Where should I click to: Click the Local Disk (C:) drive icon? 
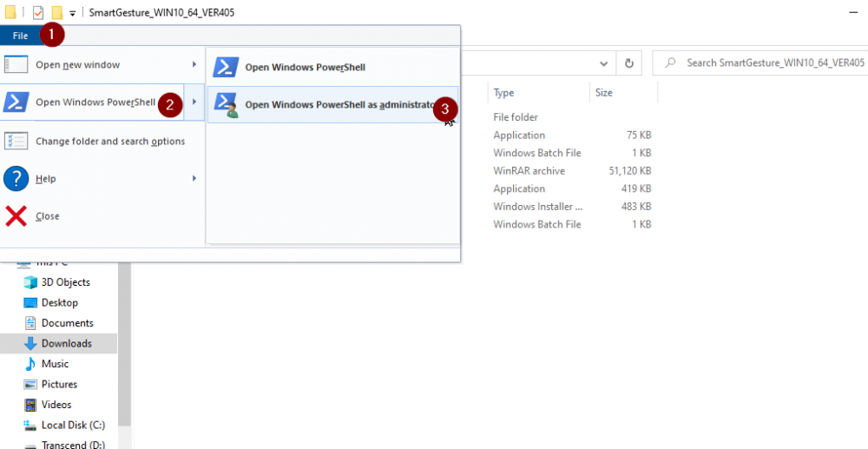pos(30,426)
